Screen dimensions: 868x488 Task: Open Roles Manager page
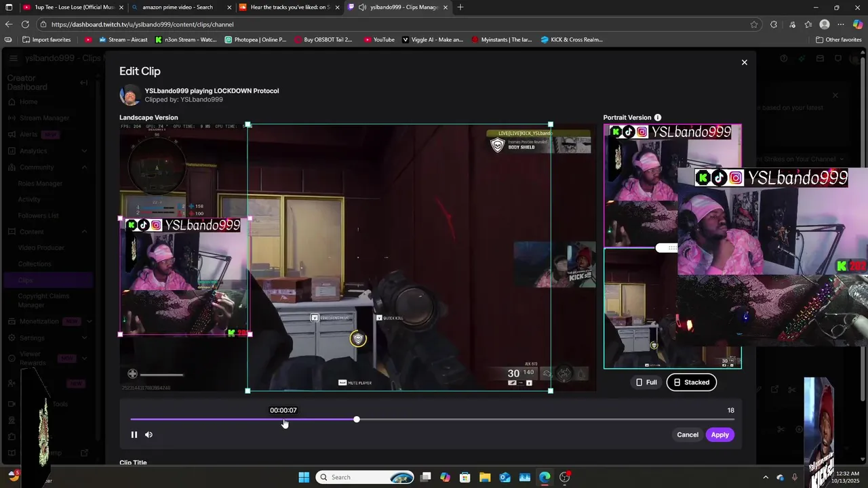[40, 183]
